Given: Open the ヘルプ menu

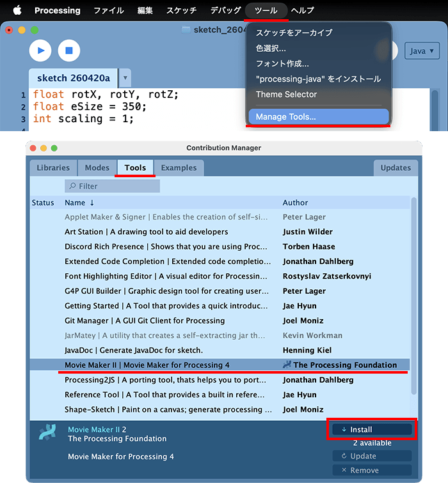Looking at the screenshot, I should coord(303,10).
